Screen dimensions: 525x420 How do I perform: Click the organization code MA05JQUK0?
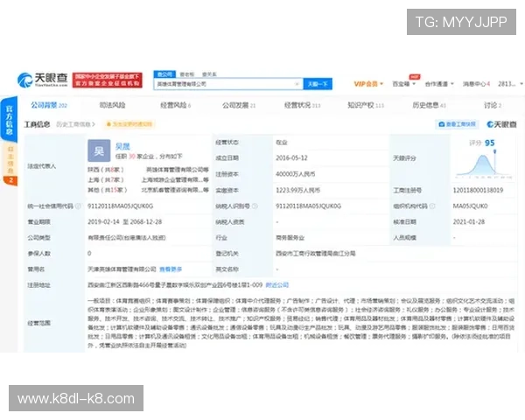(471, 206)
